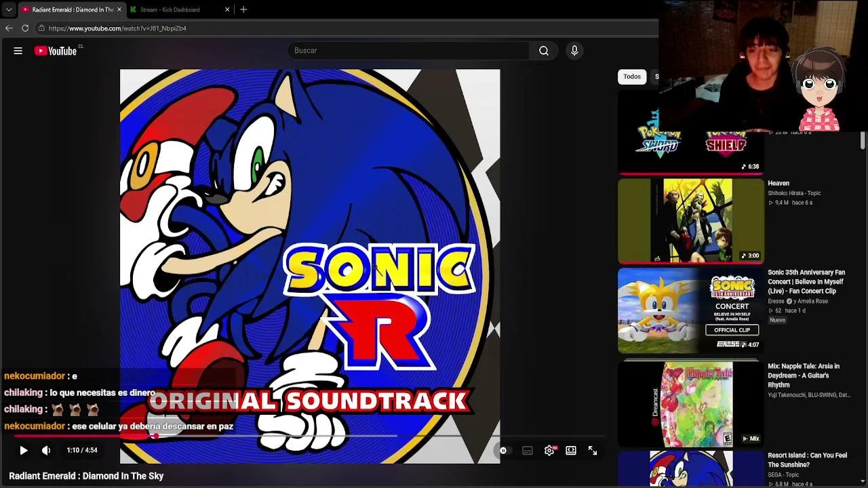Image resolution: width=868 pixels, height=488 pixels.
Task: Open the player settings gear
Action: click(549, 450)
